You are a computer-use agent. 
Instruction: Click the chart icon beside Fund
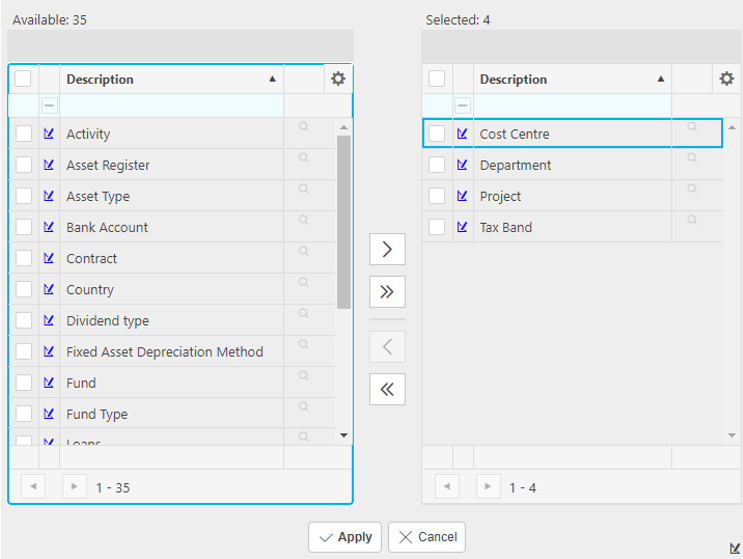(49, 382)
